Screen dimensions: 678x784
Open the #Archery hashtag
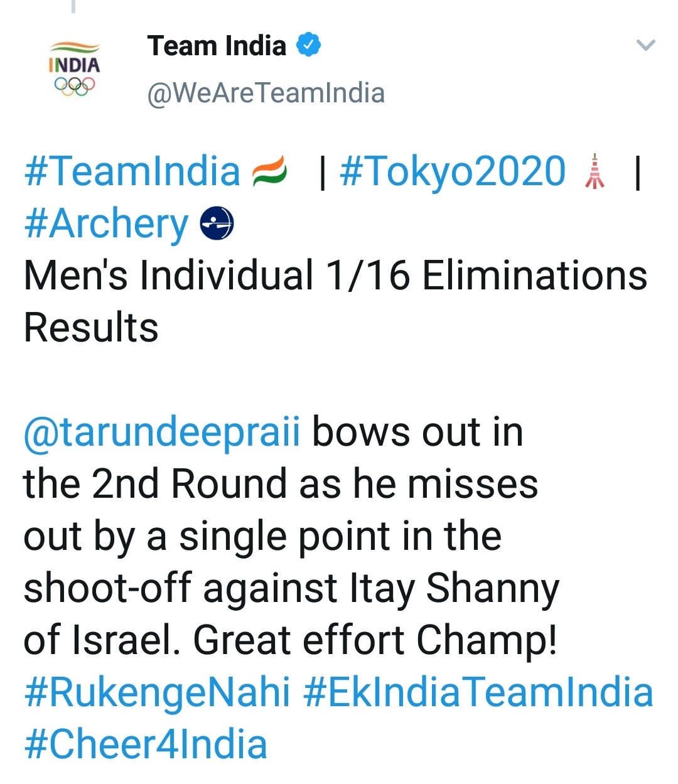coord(105,224)
